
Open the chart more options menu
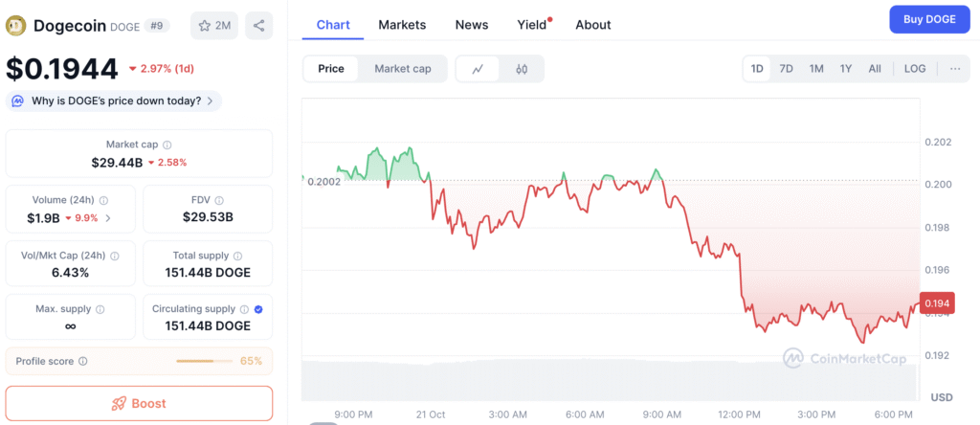point(955,69)
